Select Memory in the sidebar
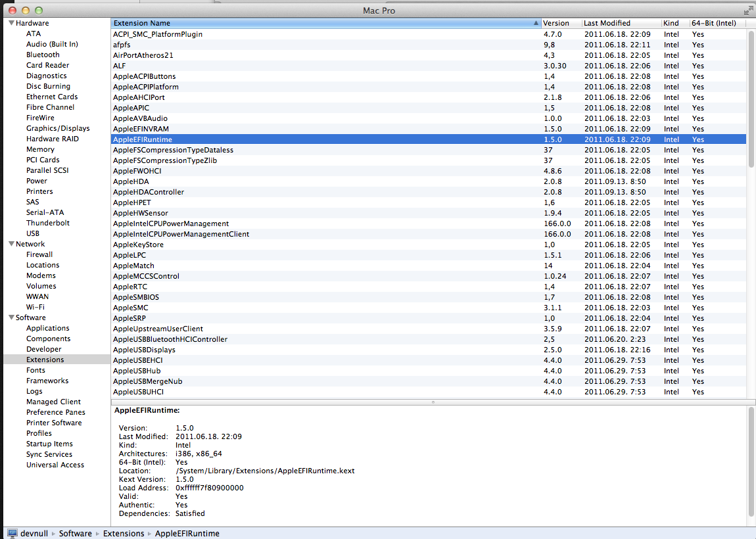 [40, 149]
